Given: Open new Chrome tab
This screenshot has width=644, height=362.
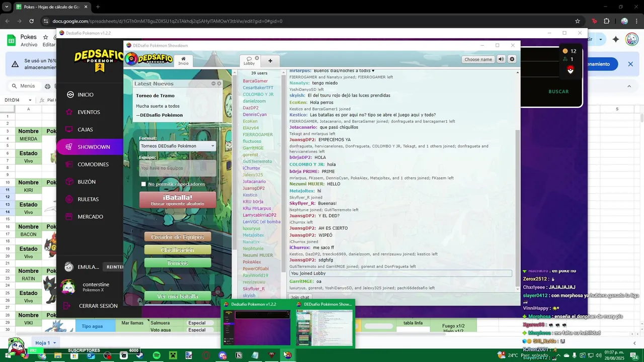Looking at the screenshot, I should coord(98,7).
